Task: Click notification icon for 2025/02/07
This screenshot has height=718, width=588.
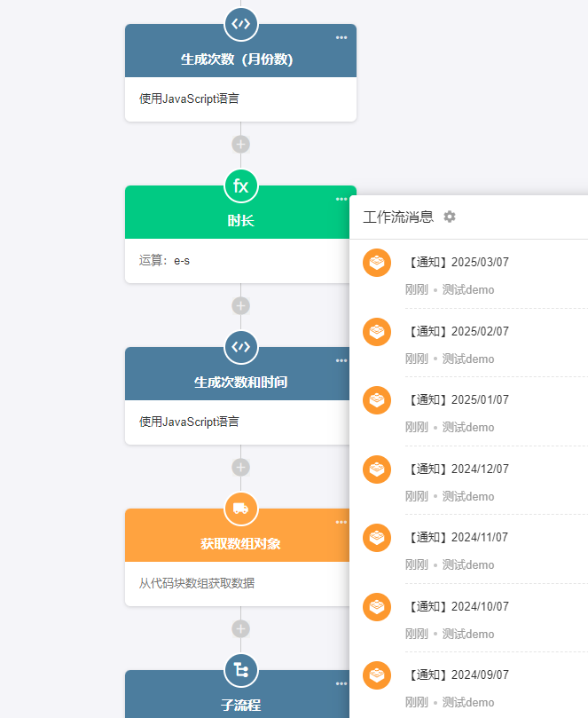Action: 377,332
